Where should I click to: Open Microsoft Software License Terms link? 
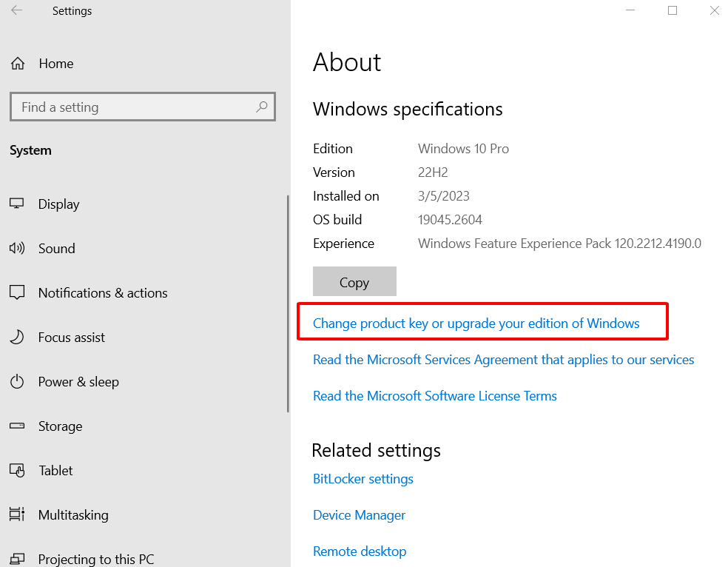tap(434, 396)
